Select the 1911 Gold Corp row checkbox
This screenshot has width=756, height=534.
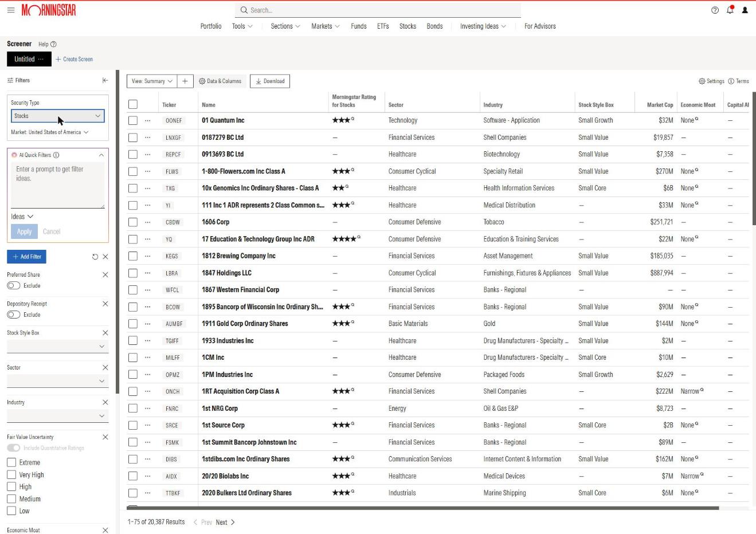(133, 324)
